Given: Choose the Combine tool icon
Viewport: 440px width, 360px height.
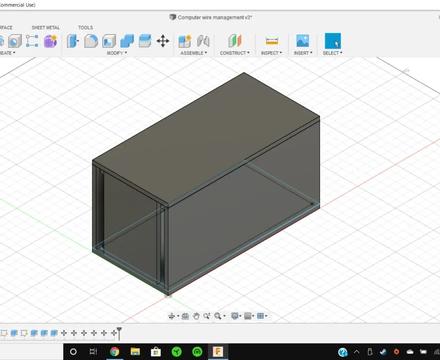Looking at the screenshot, I should [127, 41].
